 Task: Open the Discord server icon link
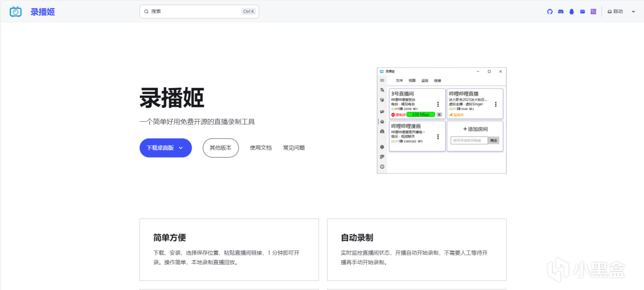[560, 12]
